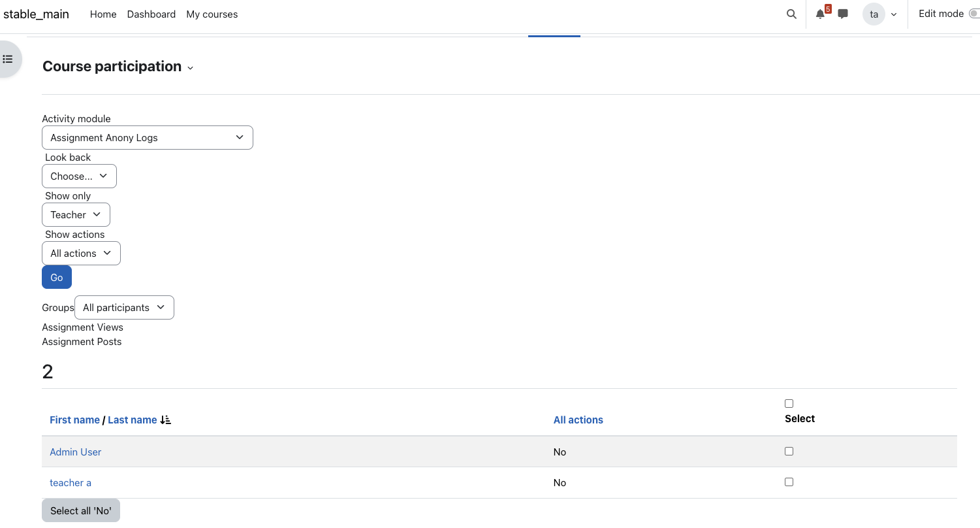980x528 pixels.
Task: Open the course index drawer icon
Action: (8, 59)
